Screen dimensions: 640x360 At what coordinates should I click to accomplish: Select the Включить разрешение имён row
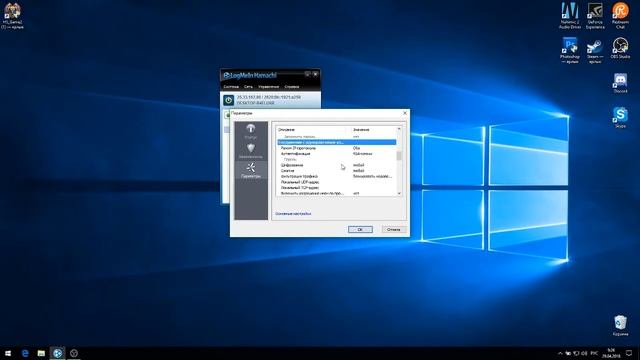pos(336,193)
